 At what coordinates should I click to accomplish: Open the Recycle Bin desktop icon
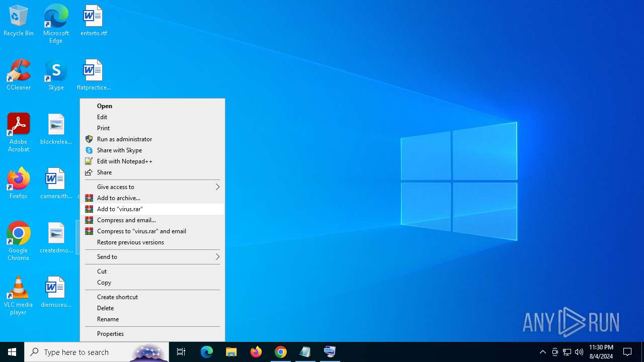[19, 21]
